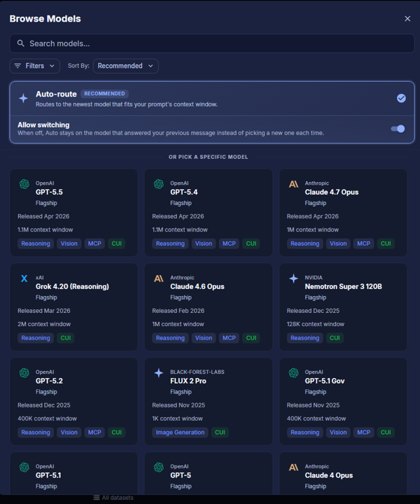420x504 pixels.
Task: Open the Sort By Recommended dropdown
Action: [125, 66]
